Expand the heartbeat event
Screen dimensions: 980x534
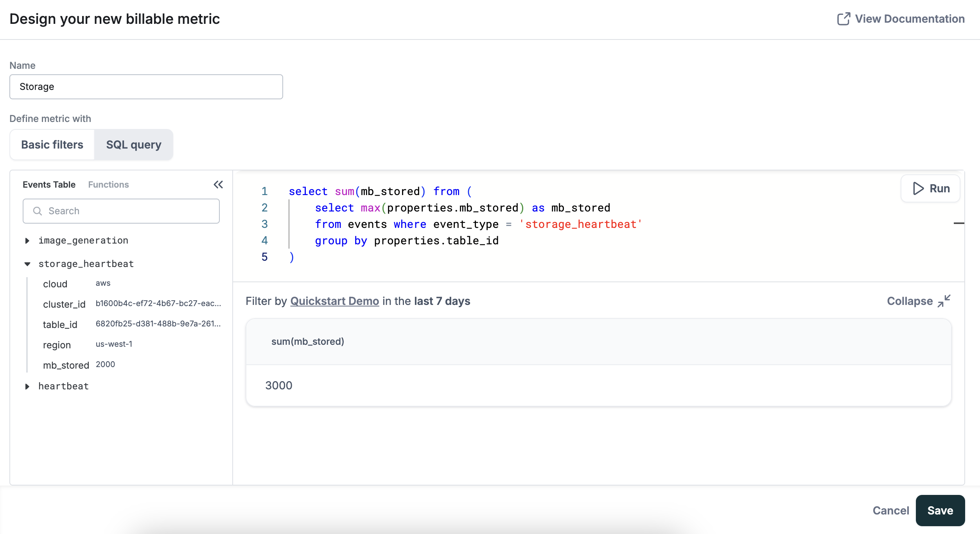[x=27, y=386]
